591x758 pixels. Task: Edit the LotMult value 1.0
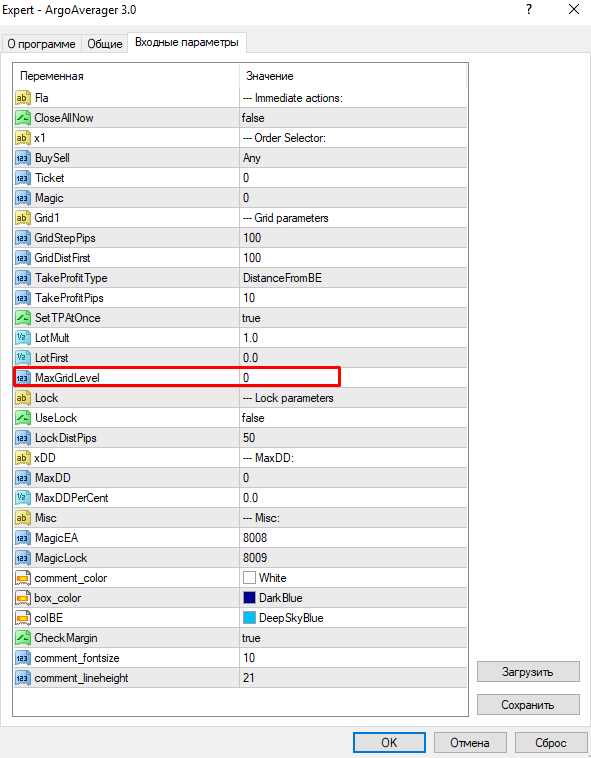click(353, 338)
